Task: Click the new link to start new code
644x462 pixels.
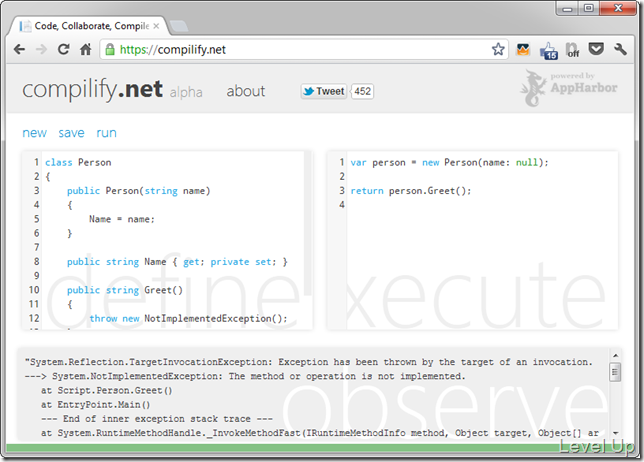Action: (x=34, y=133)
